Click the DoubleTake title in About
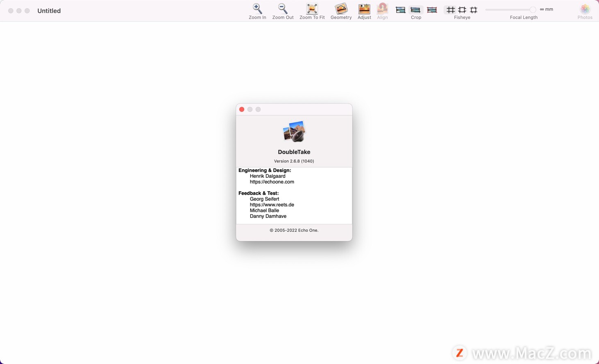599x364 pixels. pos(294,152)
